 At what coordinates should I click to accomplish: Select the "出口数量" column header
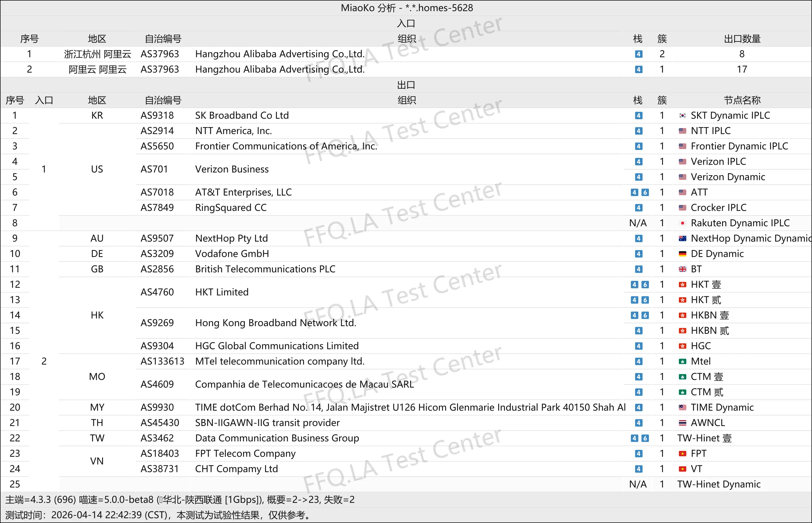(742, 39)
